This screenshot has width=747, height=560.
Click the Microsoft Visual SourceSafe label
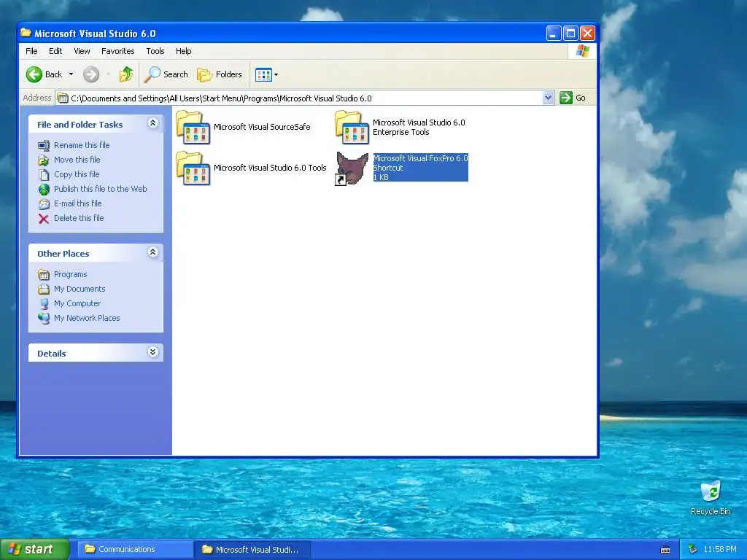[x=262, y=127]
